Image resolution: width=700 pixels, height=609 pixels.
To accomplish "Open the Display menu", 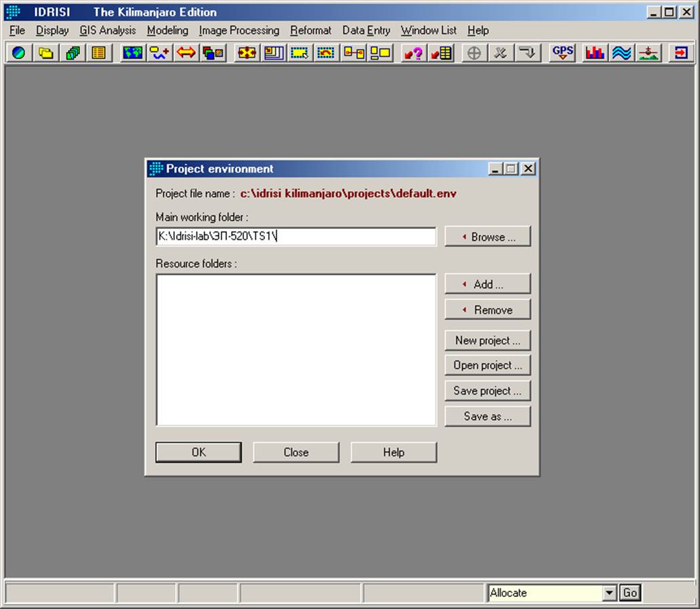I will (52, 30).
